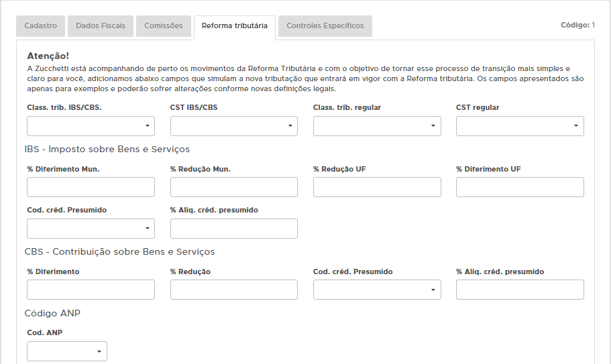The image size is (611, 364).
Task: Select the Comissões tab
Action: [x=163, y=26]
